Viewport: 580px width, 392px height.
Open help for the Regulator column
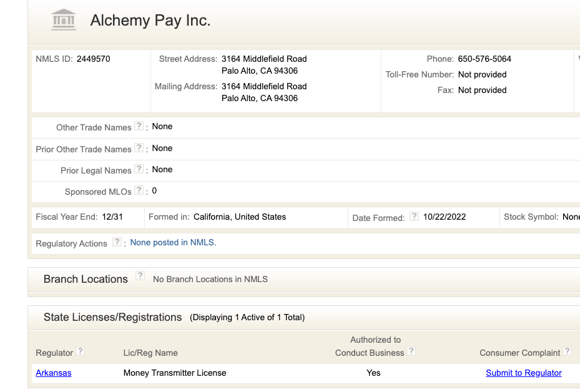(x=81, y=351)
